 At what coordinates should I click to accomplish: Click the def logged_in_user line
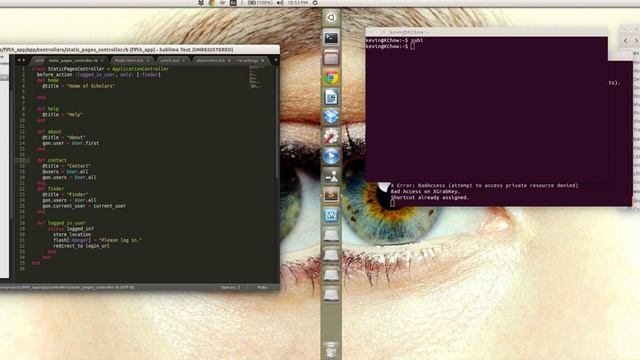61,223
